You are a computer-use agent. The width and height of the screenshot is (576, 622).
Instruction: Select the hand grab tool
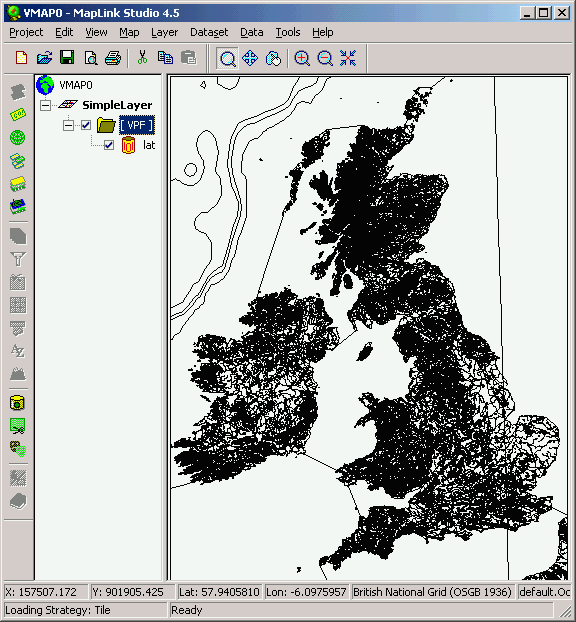tap(273, 58)
